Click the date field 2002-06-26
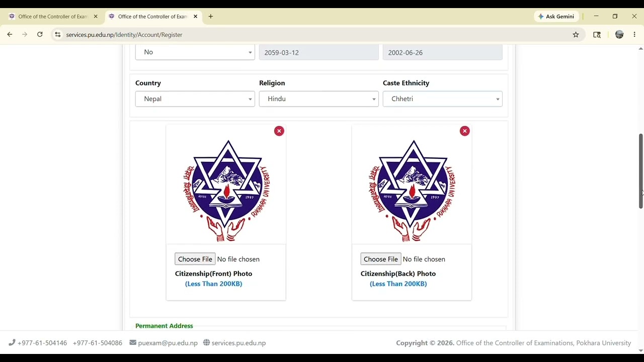Image resolution: width=644 pixels, height=362 pixels. tap(443, 52)
